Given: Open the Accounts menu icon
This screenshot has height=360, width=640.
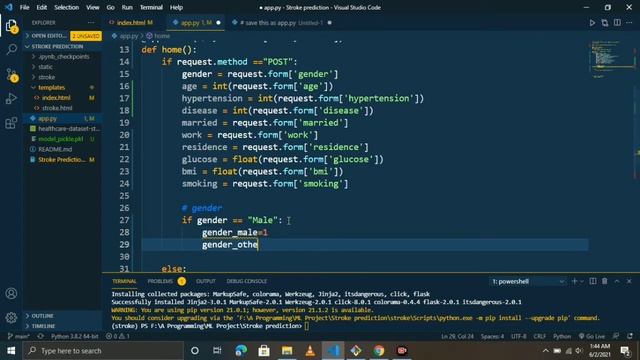Looking at the screenshot, I should click(11, 293).
